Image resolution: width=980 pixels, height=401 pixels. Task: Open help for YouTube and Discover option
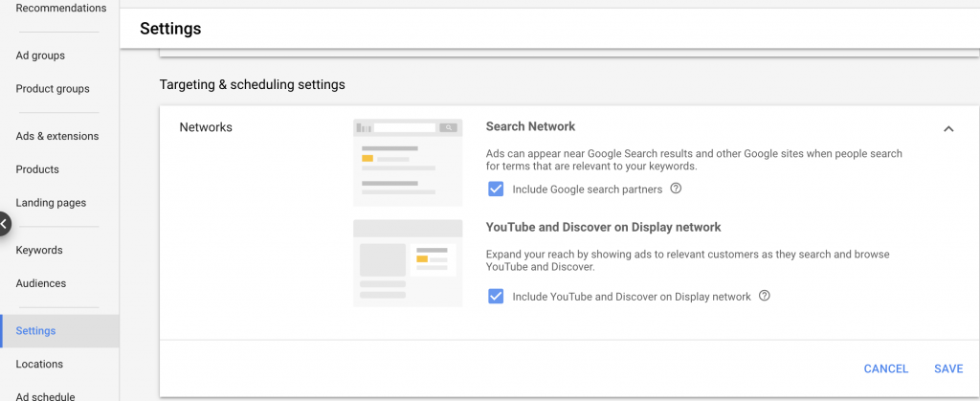(x=765, y=296)
